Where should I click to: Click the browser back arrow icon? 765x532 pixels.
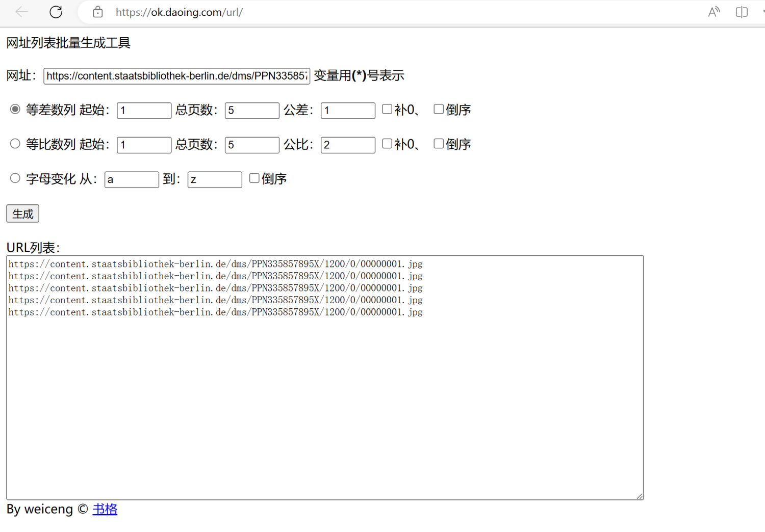point(21,12)
